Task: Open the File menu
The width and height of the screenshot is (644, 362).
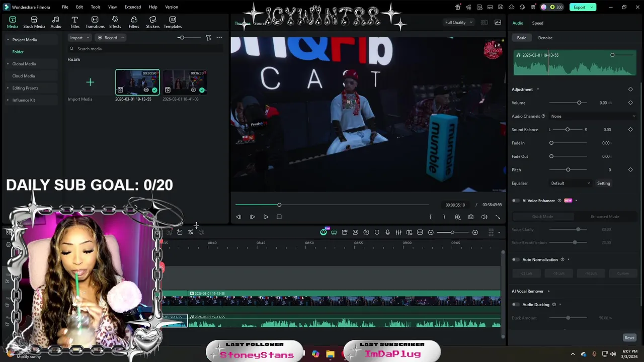Action: (x=65, y=7)
